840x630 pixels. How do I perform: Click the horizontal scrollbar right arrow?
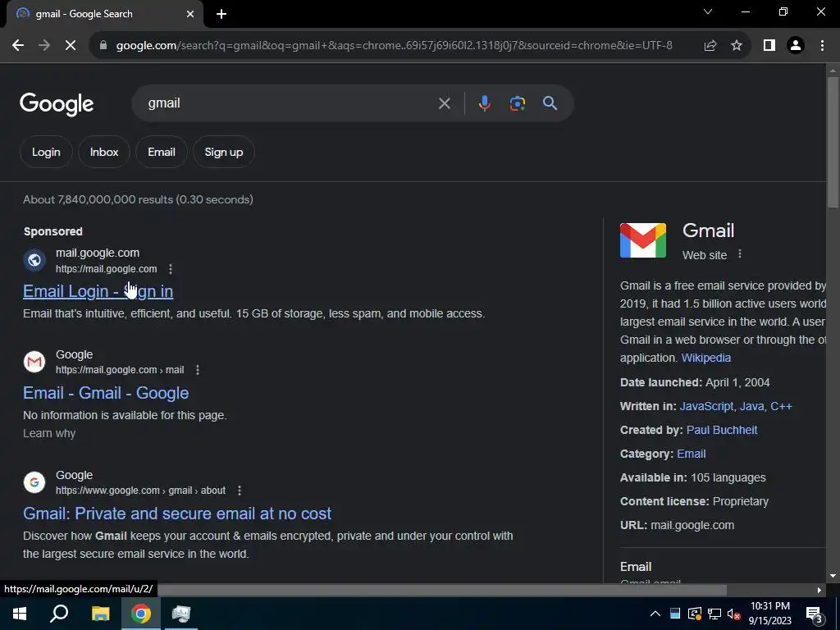point(819,590)
